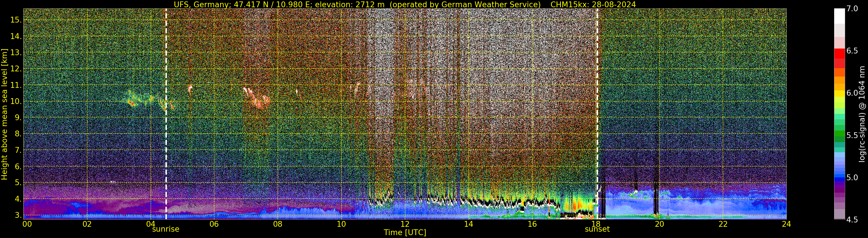The height and width of the screenshot is (238, 868).
Task: Click the x-axis tick label '00'
Action: point(27,224)
